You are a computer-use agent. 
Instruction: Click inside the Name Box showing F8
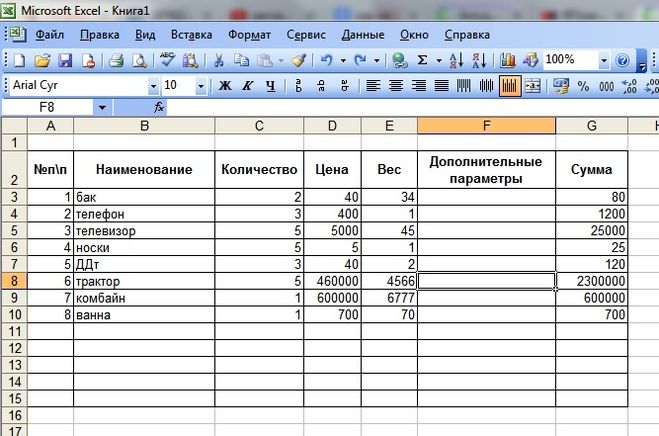[x=47, y=108]
